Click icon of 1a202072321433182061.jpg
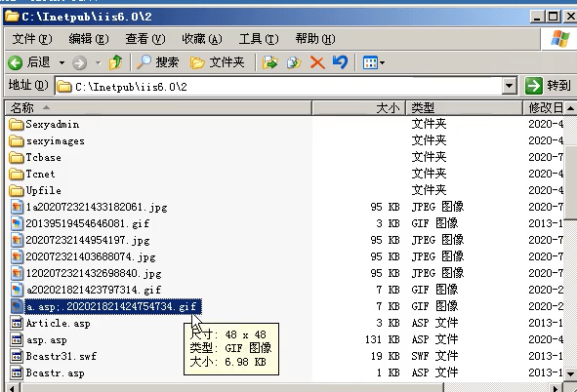Viewport: 577px width, 392px height. [x=17, y=207]
